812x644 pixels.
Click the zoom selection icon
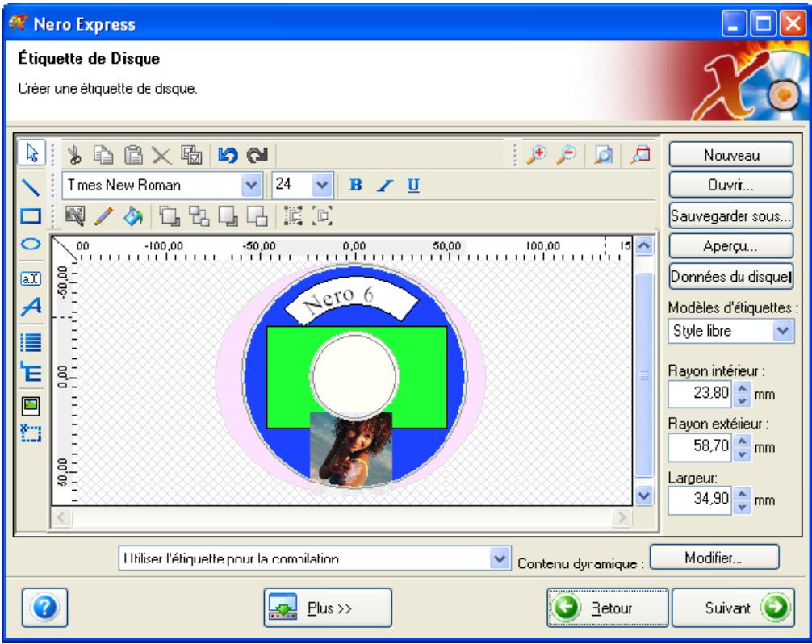(x=640, y=155)
